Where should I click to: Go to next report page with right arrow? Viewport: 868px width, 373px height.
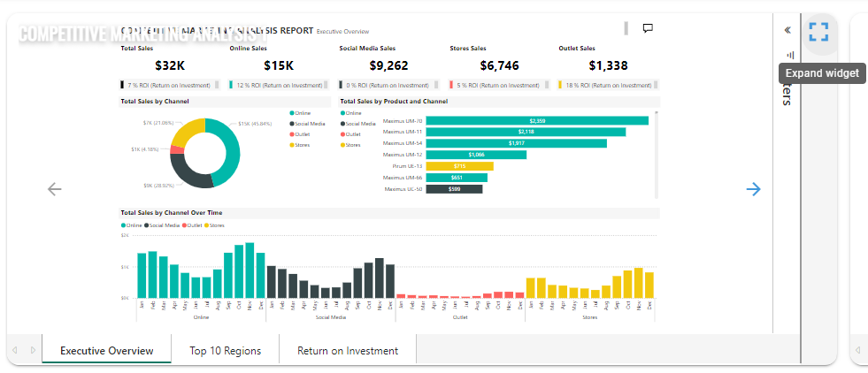pos(753,188)
